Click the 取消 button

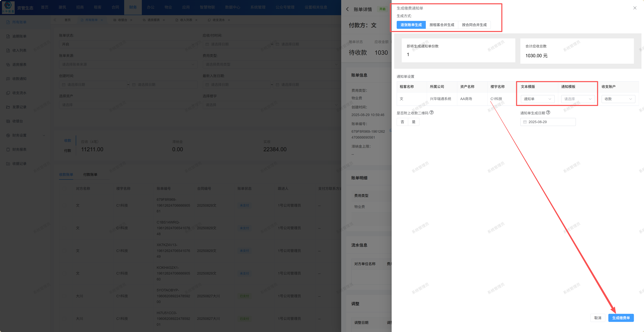pos(598,318)
